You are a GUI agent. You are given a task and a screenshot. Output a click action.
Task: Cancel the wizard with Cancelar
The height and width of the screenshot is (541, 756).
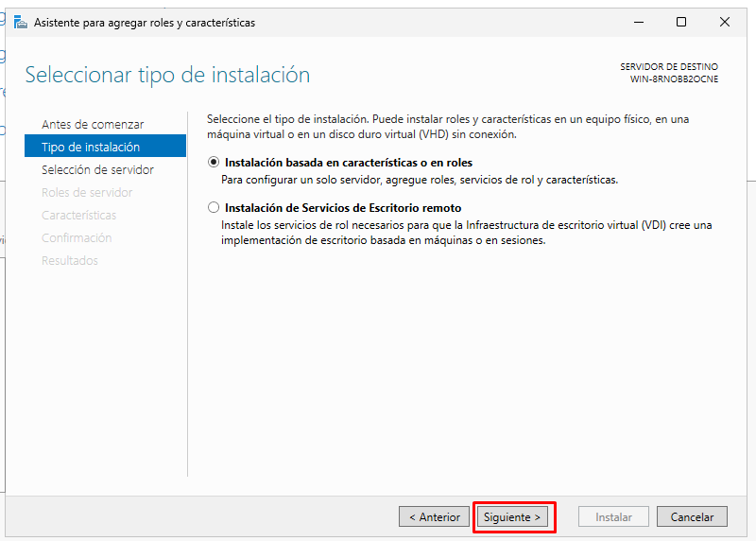[x=692, y=516]
